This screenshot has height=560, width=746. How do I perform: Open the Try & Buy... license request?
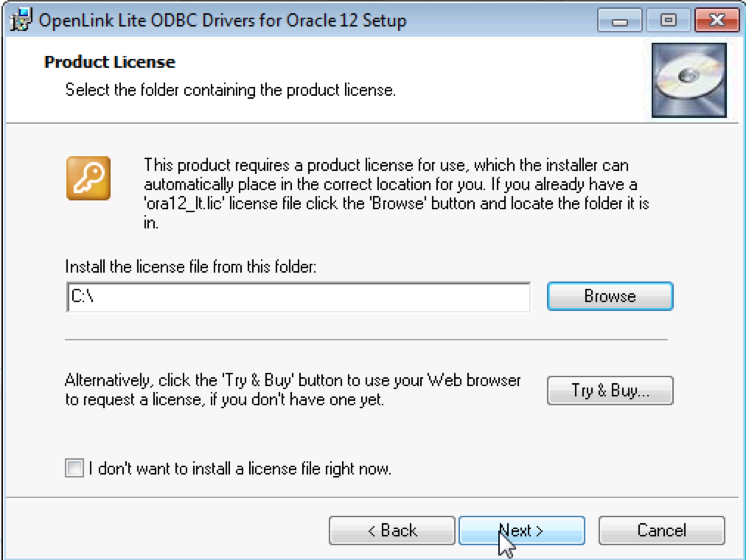(610, 391)
